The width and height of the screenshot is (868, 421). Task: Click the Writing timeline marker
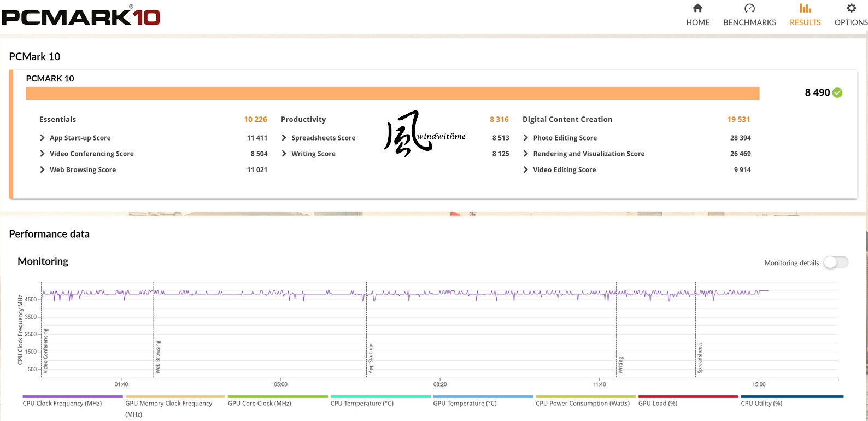620,365
